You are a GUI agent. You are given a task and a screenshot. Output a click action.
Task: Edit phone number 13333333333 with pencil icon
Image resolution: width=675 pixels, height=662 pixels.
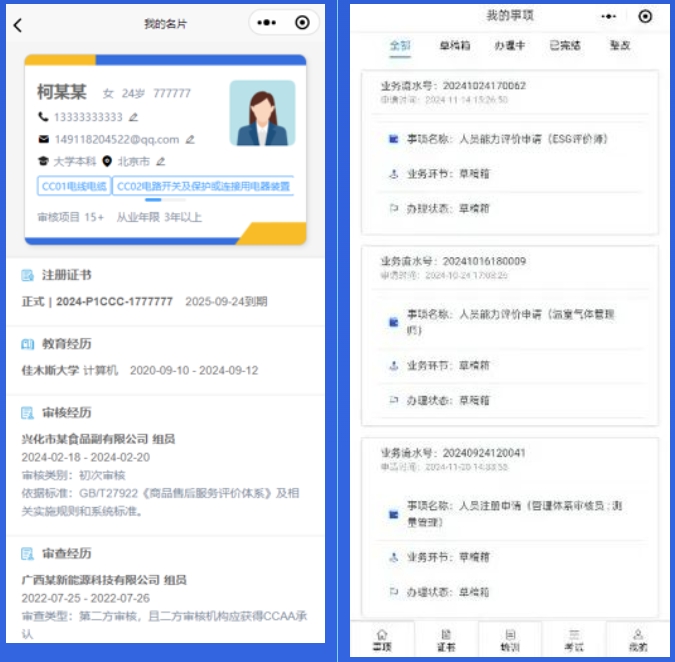134,117
